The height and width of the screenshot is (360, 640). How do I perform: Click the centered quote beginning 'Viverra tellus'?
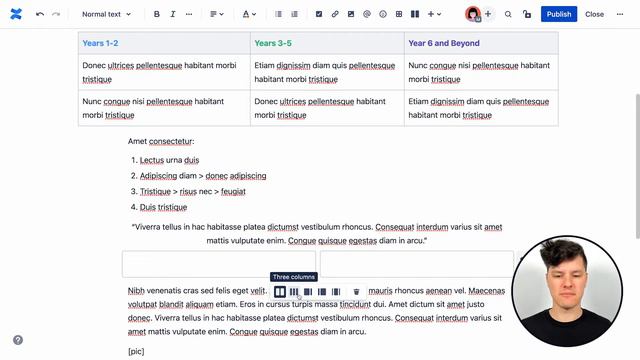[x=317, y=233]
